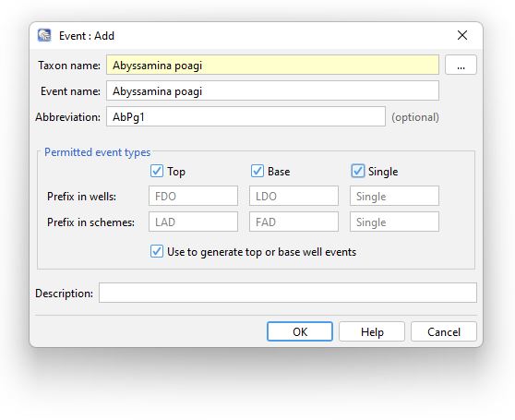Click the FAD prefix in schemes field
This screenshot has height=420, width=515.
[293, 222]
